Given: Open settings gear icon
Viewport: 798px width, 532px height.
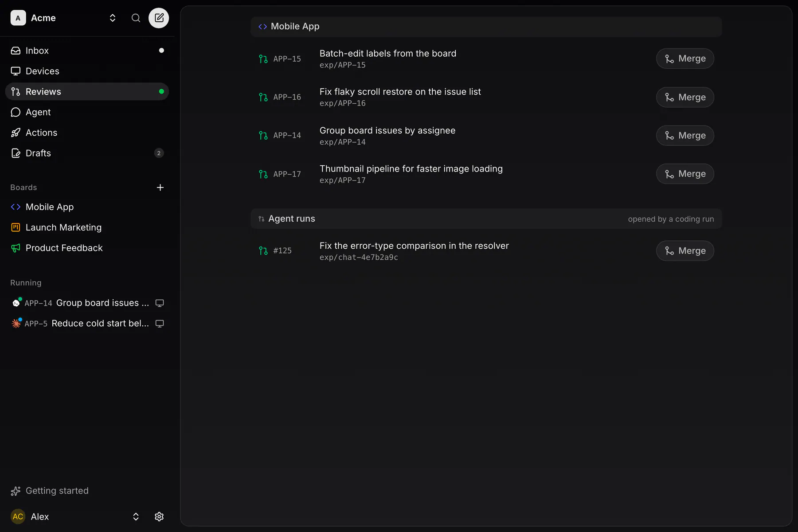Looking at the screenshot, I should 159,516.
